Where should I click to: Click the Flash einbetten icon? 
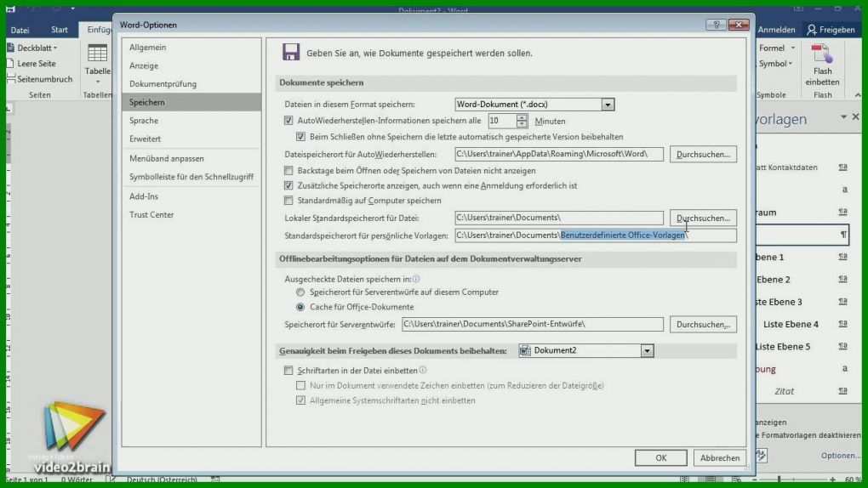click(x=822, y=54)
